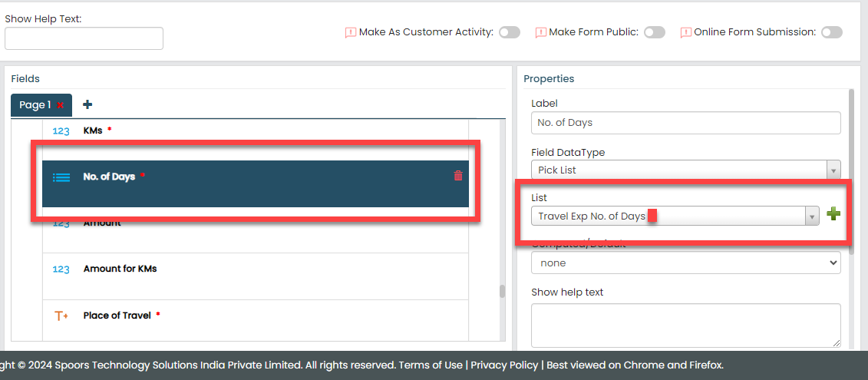Click the list icon of No. of Days

(x=61, y=177)
